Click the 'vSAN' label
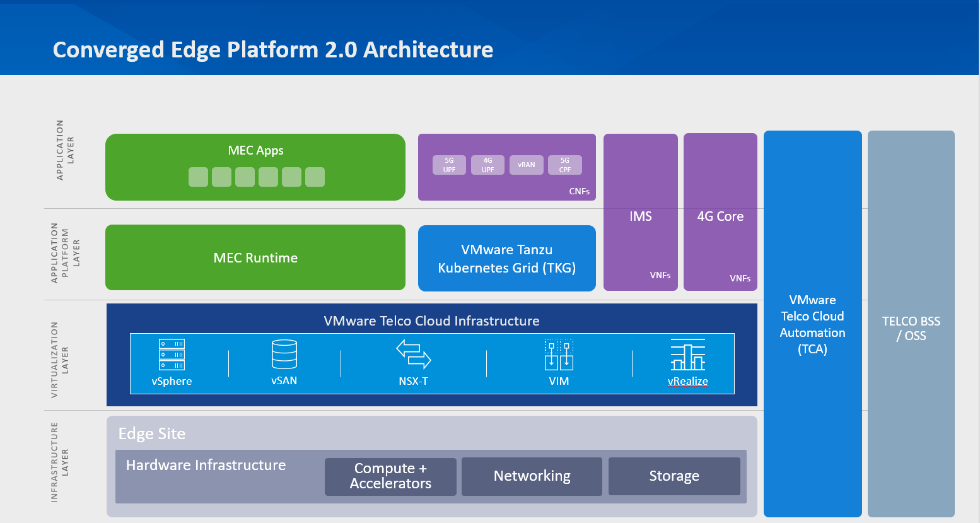Viewport: 980px width, 523px height. click(284, 380)
